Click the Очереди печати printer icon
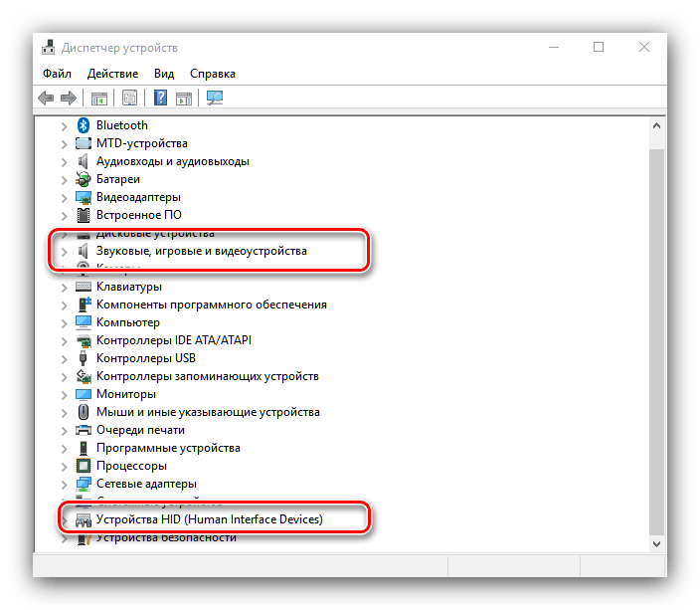 84,430
